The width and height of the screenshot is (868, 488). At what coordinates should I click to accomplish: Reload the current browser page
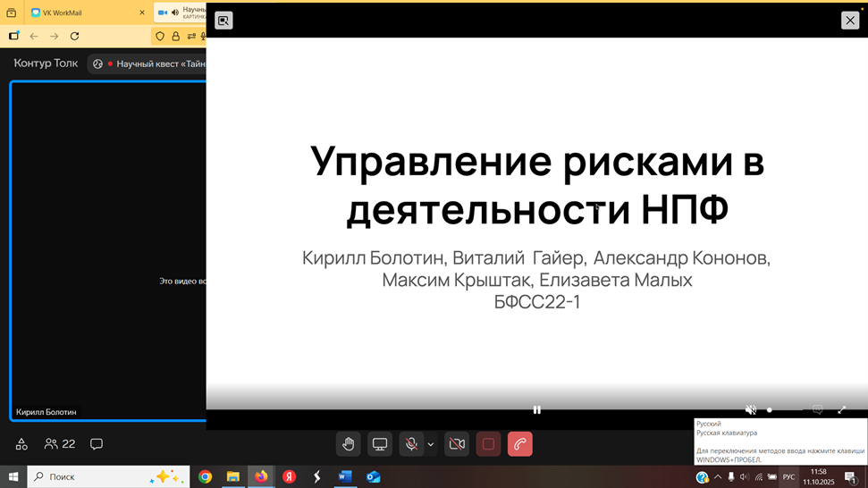point(74,37)
